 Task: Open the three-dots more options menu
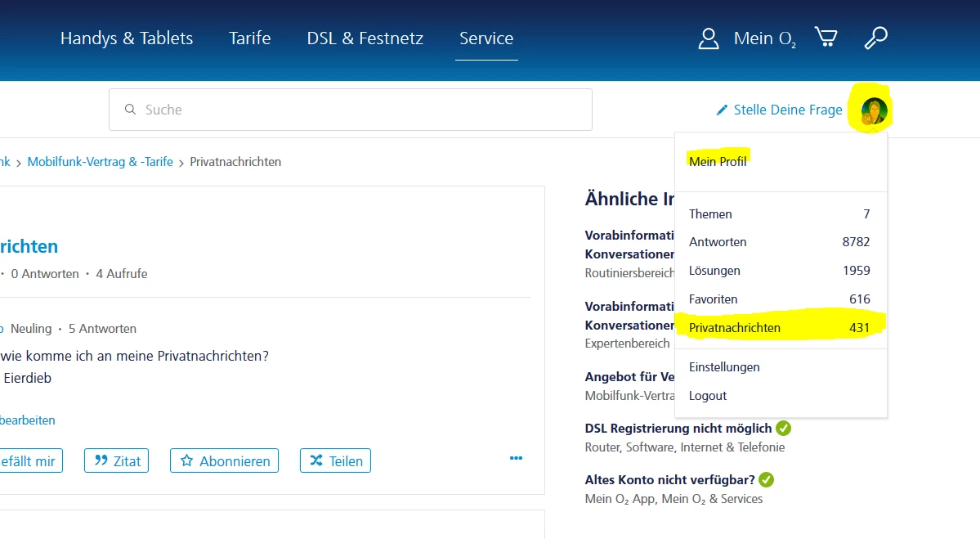[516, 458]
